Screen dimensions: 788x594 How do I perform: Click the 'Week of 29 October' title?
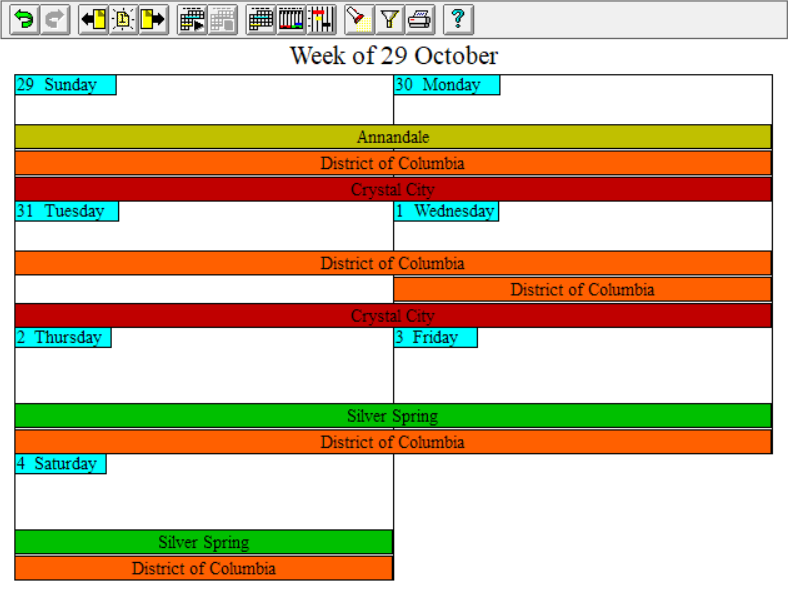click(x=394, y=55)
